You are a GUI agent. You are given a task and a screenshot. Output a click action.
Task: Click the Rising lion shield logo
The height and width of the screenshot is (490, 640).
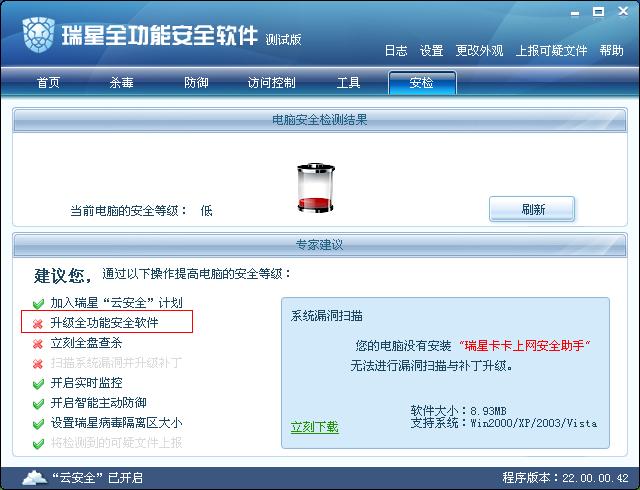38,35
